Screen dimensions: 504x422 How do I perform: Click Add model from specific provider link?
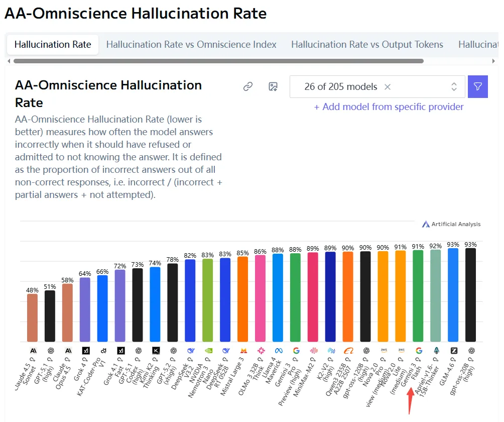(x=389, y=107)
